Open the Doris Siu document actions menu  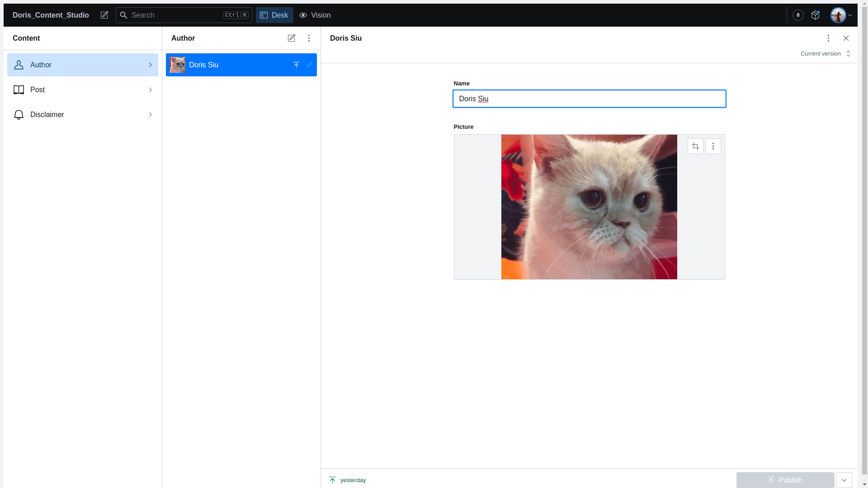click(x=828, y=38)
